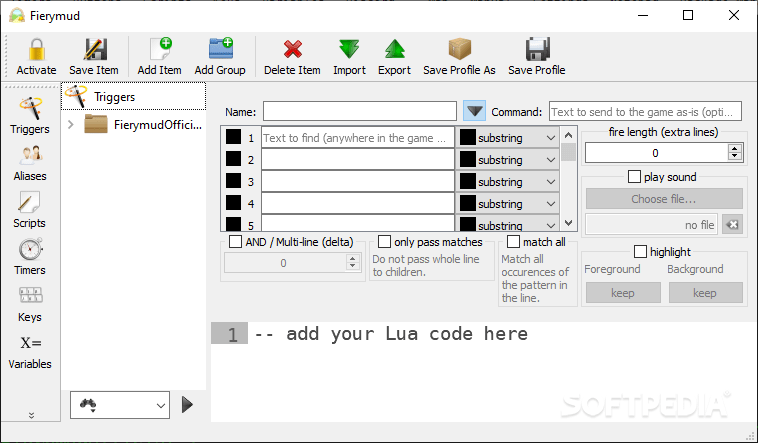Open the Timers section in the sidebar

click(30, 257)
